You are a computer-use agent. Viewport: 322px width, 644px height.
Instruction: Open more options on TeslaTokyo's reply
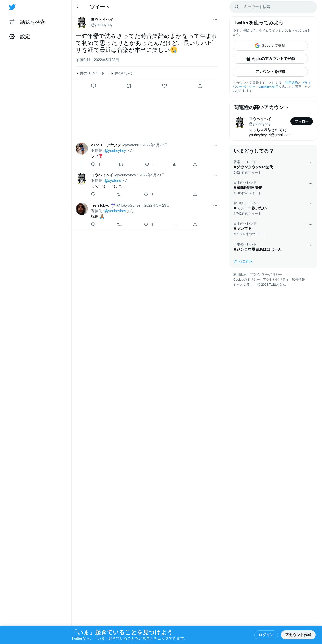click(x=215, y=205)
